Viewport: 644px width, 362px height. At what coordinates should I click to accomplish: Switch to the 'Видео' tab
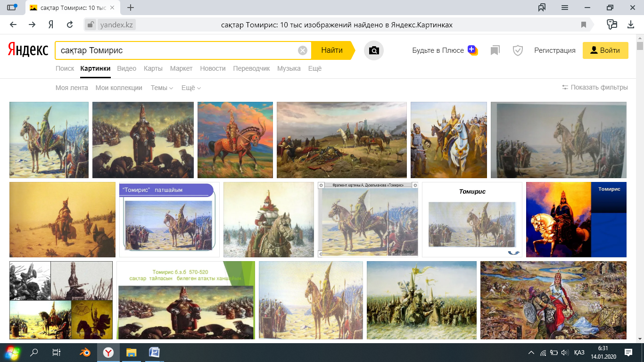tap(126, 68)
